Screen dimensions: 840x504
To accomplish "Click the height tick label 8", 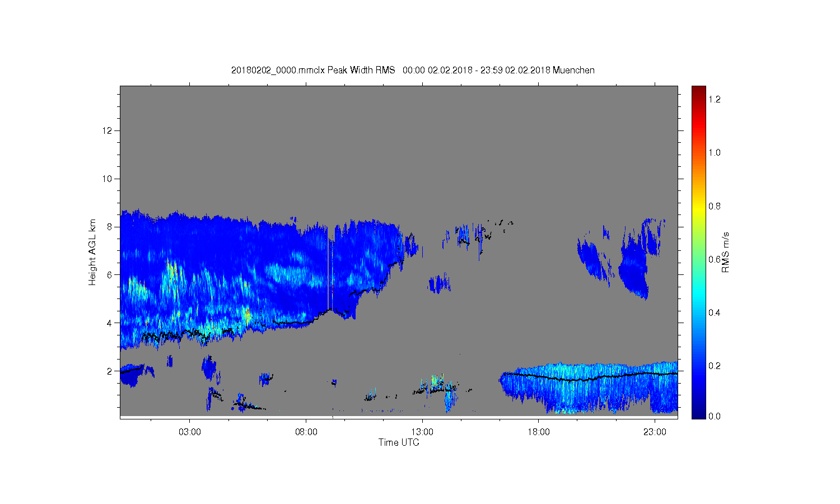I will click(x=110, y=227).
